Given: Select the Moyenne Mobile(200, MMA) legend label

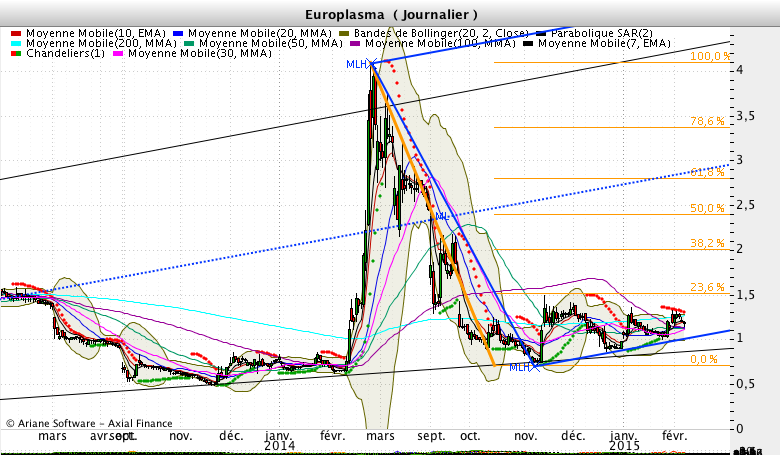Looking at the screenshot, I should click(101, 43).
